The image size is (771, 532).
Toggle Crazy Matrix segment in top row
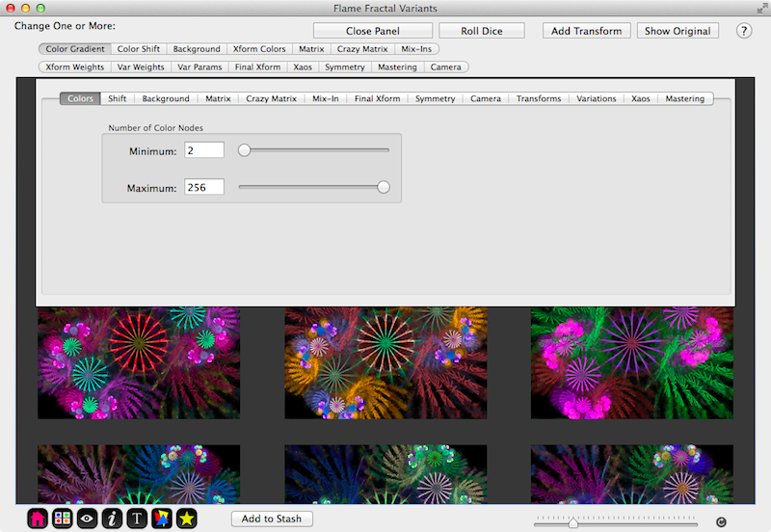[362, 49]
